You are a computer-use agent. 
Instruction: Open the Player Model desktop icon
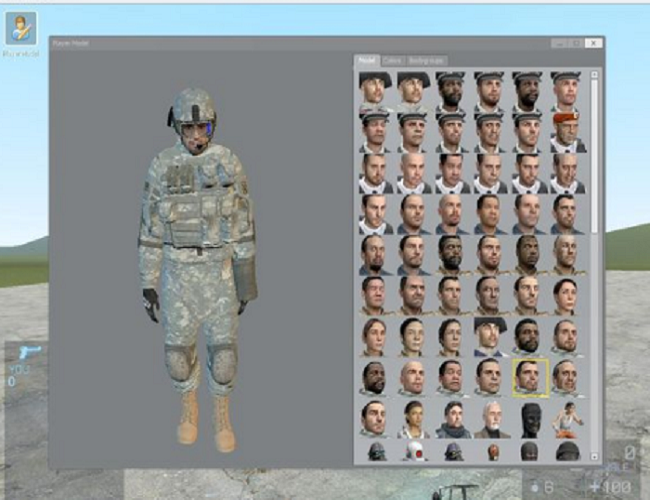click(21, 29)
